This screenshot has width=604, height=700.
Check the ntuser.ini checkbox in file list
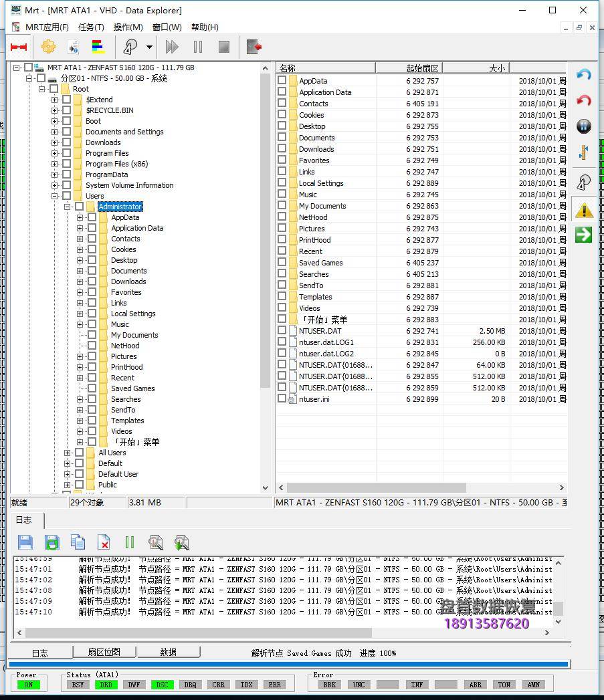coord(282,398)
